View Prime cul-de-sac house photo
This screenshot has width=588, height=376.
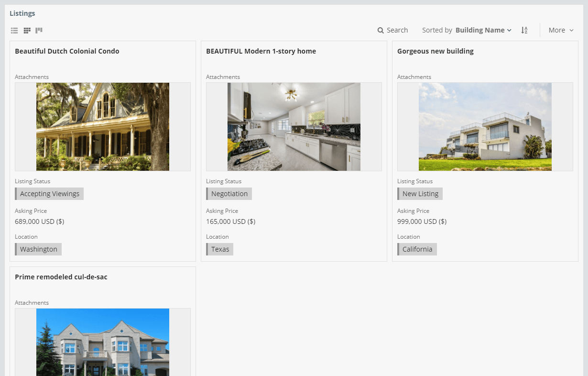coord(103,342)
